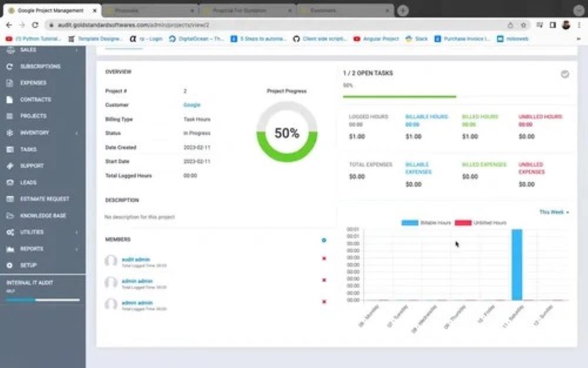This screenshot has height=368, width=588.
Task: Click the Internal IT Audit progress bar
Action: click(41, 299)
